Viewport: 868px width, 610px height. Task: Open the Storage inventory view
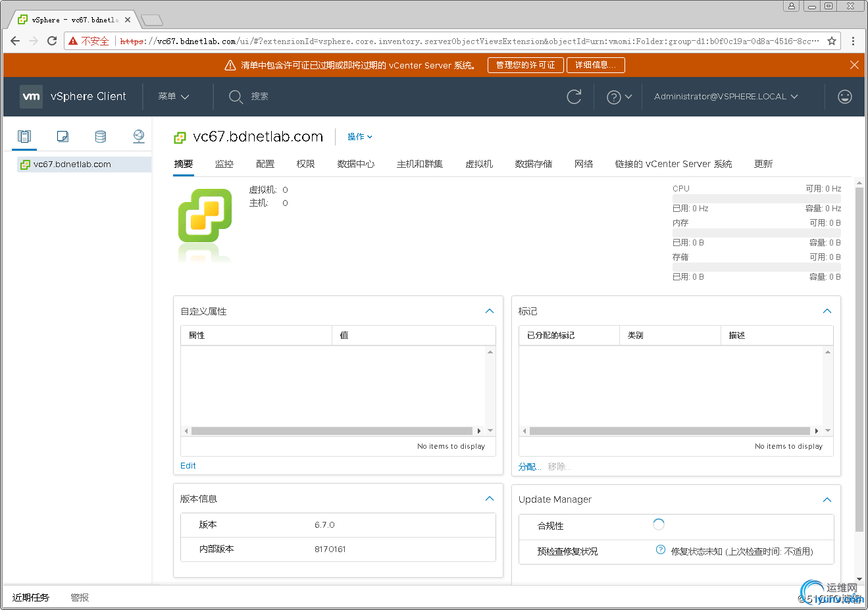(101, 136)
